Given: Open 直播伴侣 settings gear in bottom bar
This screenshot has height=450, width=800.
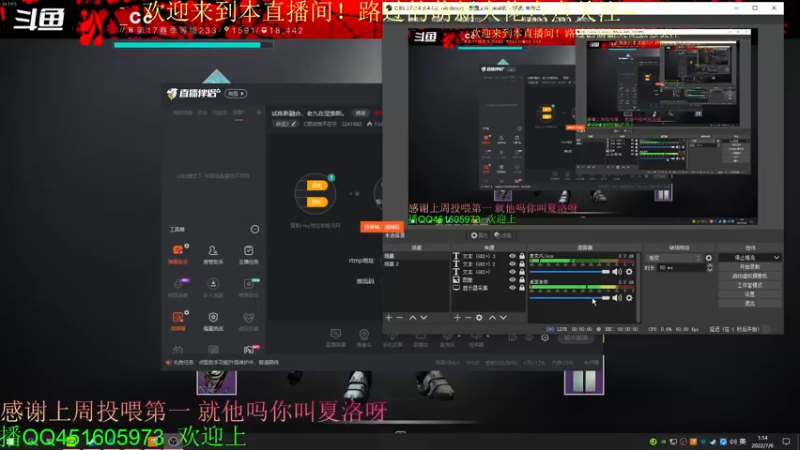Looking at the screenshot, I should (x=545, y=338).
